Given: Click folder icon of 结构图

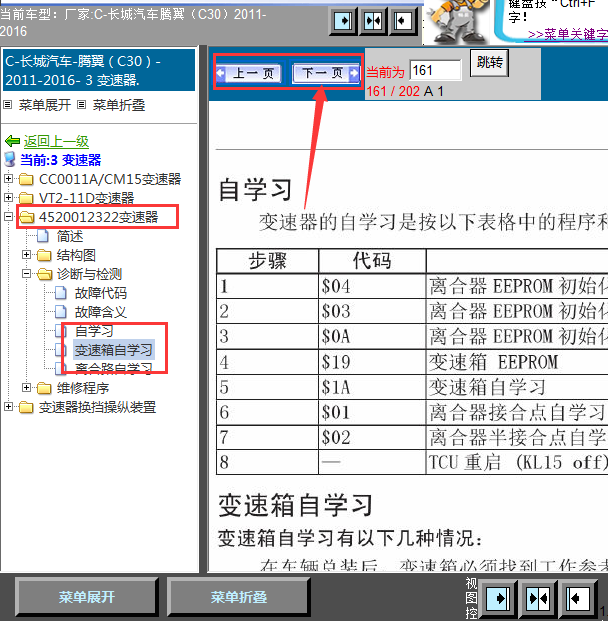Looking at the screenshot, I should [x=44, y=255].
